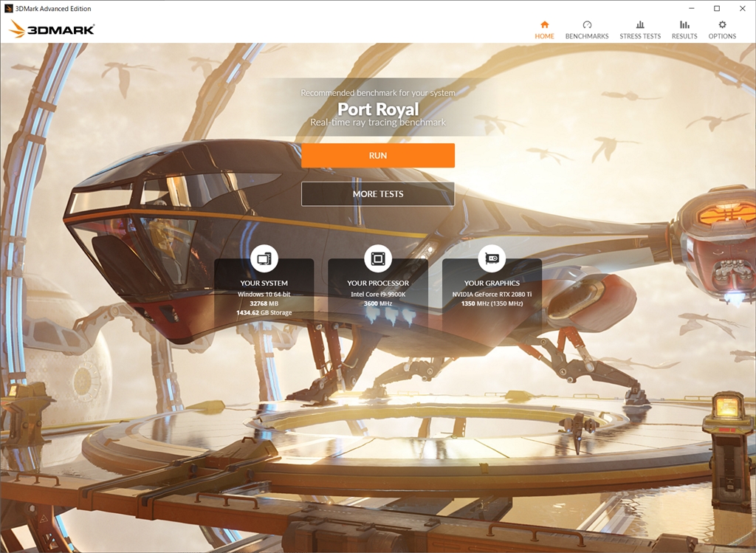This screenshot has width=756, height=553.
Task: Open the More Tests list
Action: click(377, 194)
